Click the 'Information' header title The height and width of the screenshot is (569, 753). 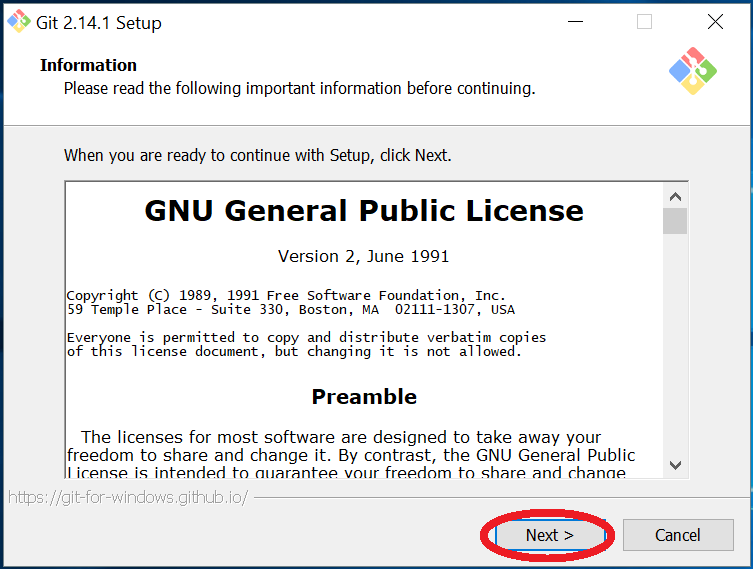[88, 65]
